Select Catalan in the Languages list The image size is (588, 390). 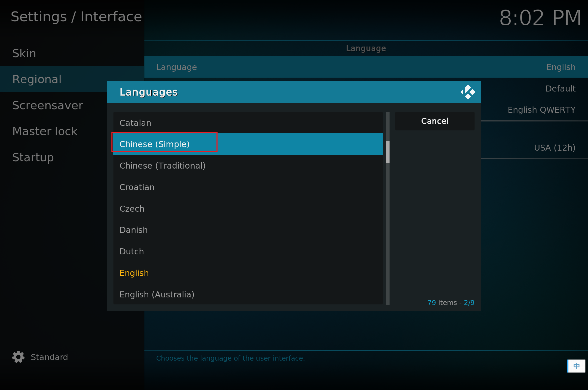pos(248,123)
